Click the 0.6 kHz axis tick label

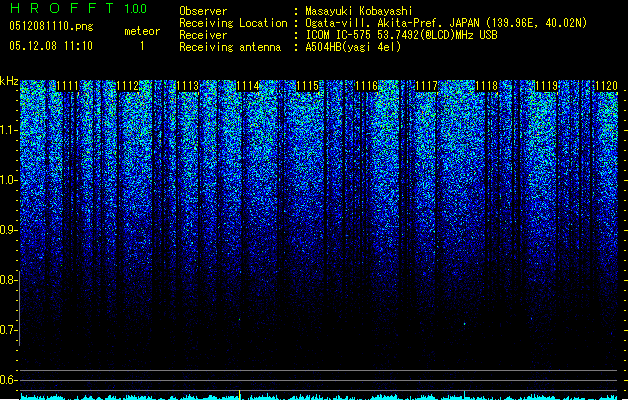8,380
